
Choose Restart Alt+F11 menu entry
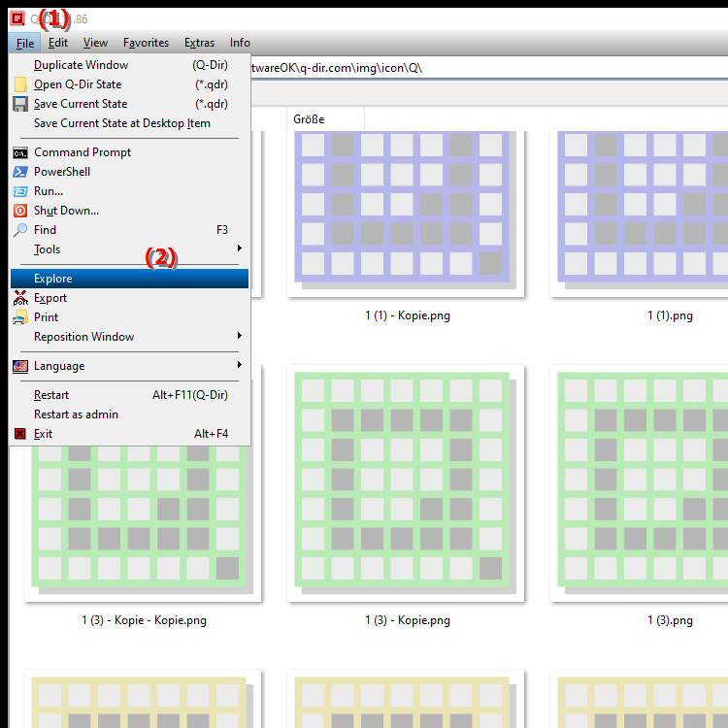tap(129, 395)
